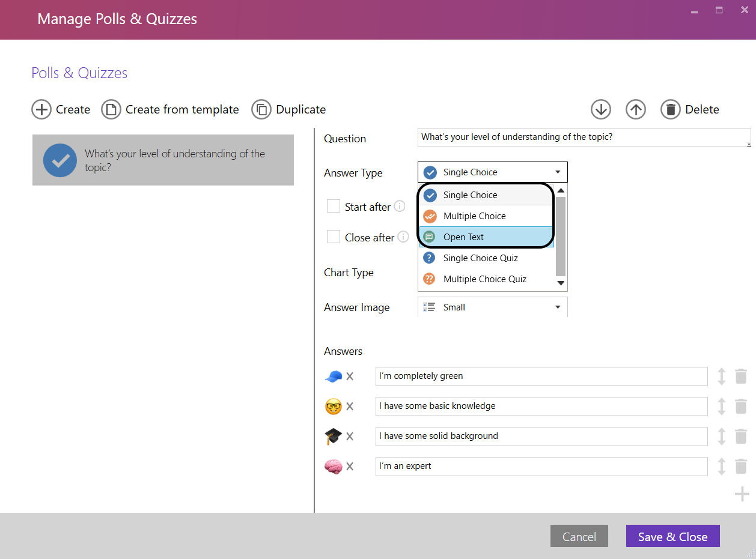Select the poll in the left panel
Viewport: 756px width, 559px height.
pyautogui.click(x=163, y=160)
